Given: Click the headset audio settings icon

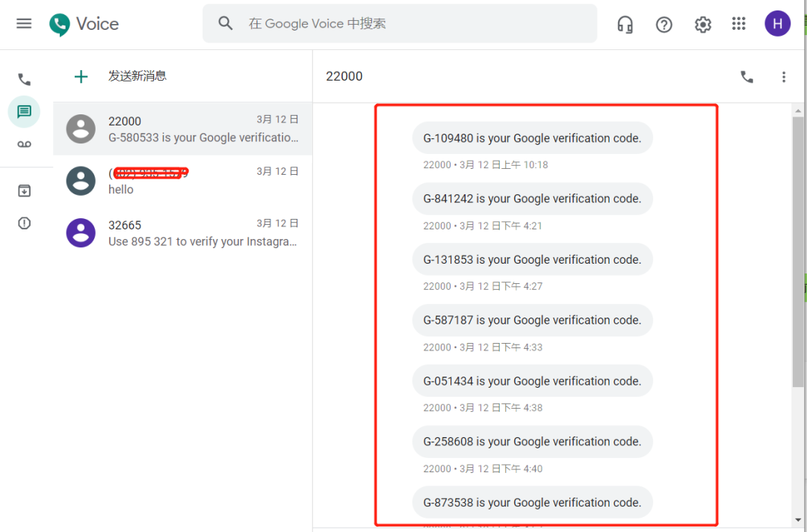Looking at the screenshot, I should (x=625, y=25).
